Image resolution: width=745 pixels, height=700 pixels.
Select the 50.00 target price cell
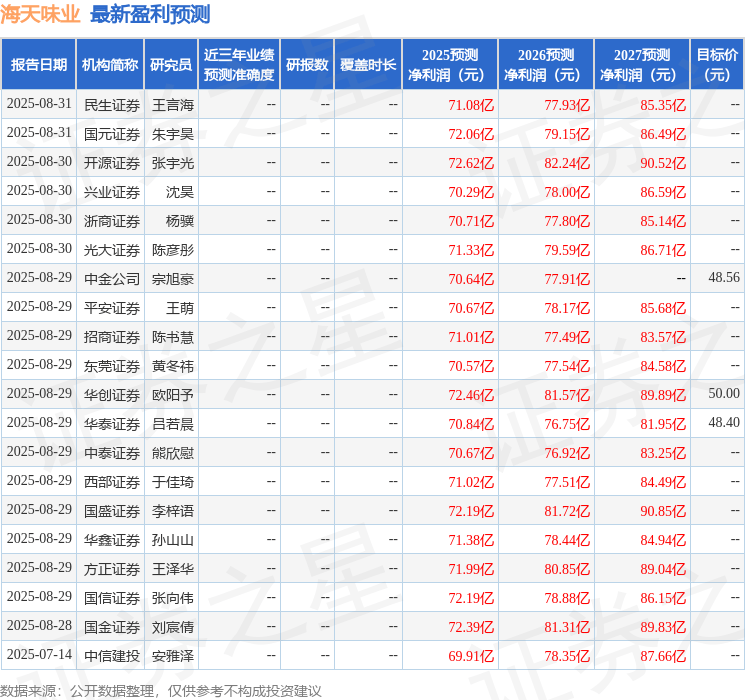pos(723,394)
